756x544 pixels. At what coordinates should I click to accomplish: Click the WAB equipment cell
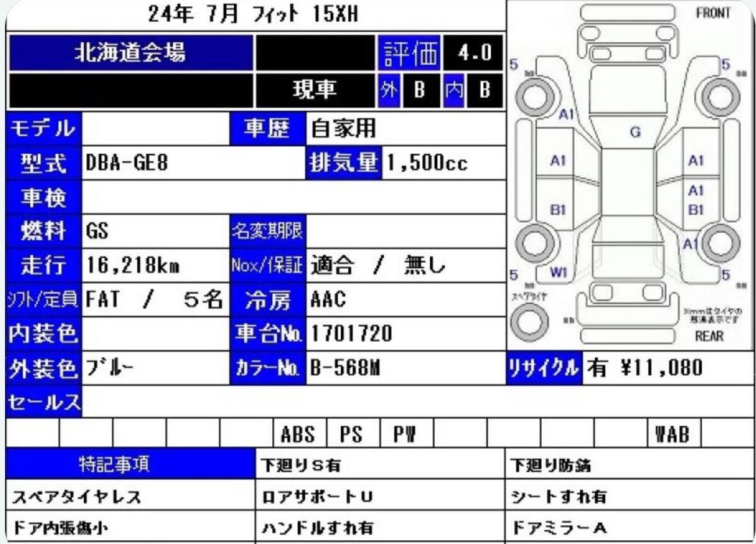click(x=673, y=434)
